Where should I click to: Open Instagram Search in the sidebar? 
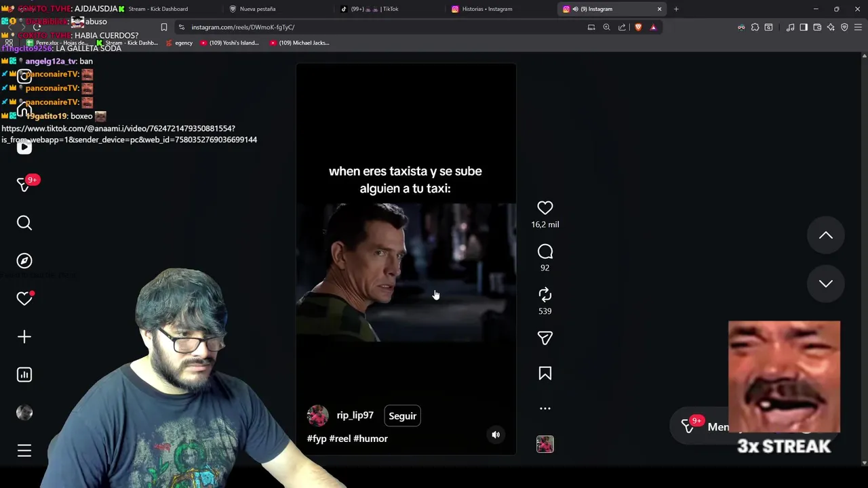click(x=24, y=223)
